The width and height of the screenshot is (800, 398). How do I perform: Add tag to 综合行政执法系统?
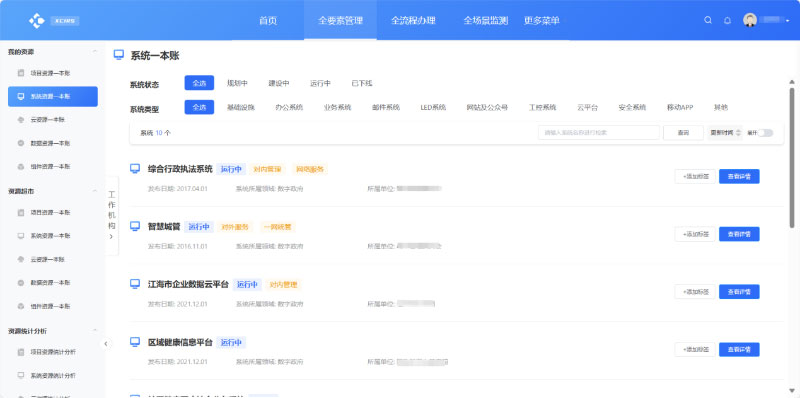(695, 177)
